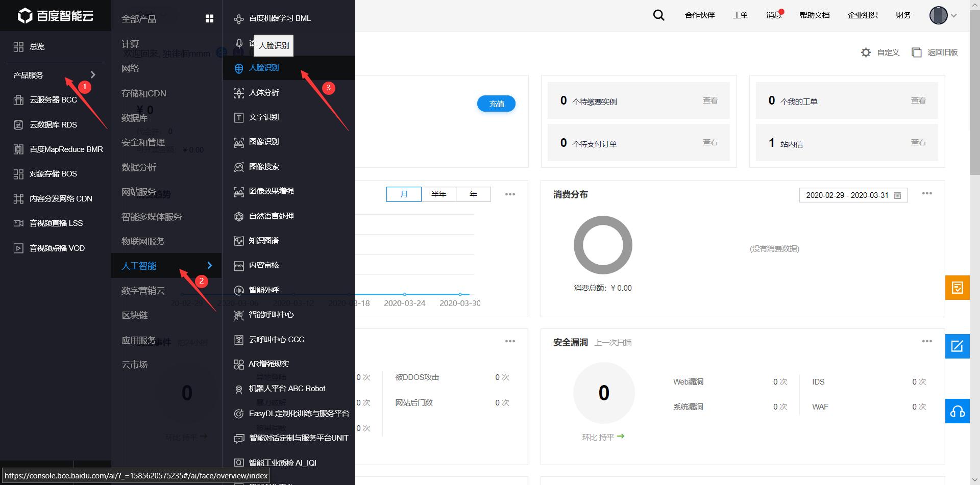Screen dimensions: 980x485
Task: Select the 云市场 category
Action: click(x=135, y=365)
